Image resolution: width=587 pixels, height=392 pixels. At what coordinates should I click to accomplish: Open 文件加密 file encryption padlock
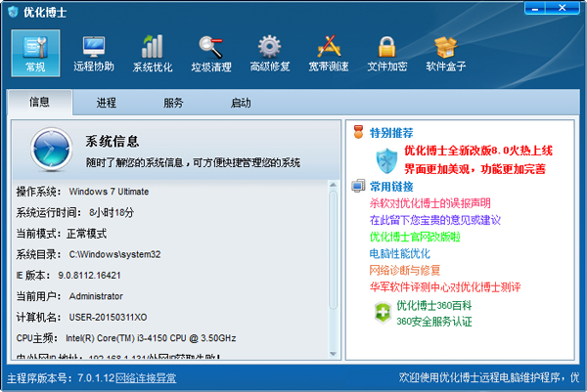[386, 53]
